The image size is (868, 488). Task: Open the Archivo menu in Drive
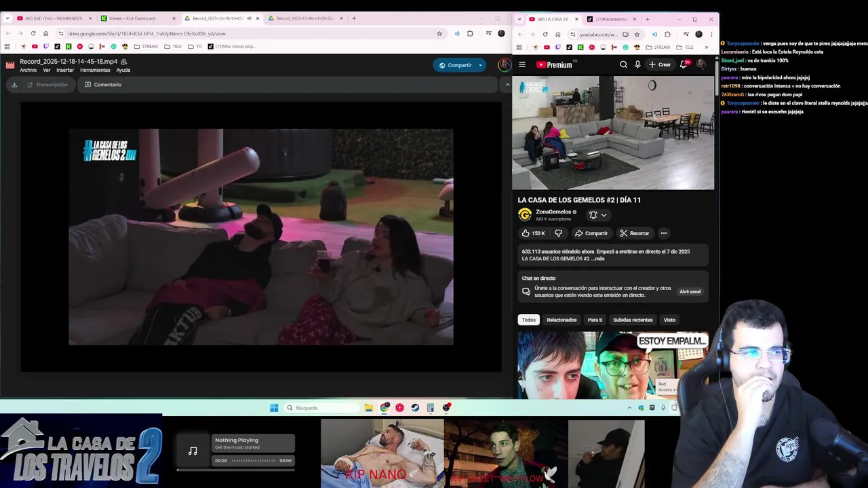point(28,70)
